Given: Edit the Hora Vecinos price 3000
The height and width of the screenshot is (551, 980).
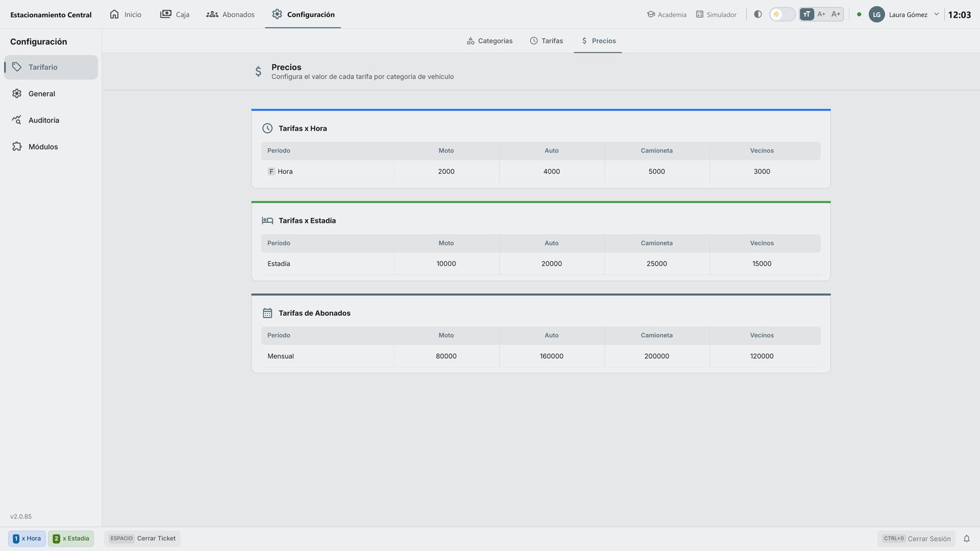Looking at the screenshot, I should (x=762, y=171).
